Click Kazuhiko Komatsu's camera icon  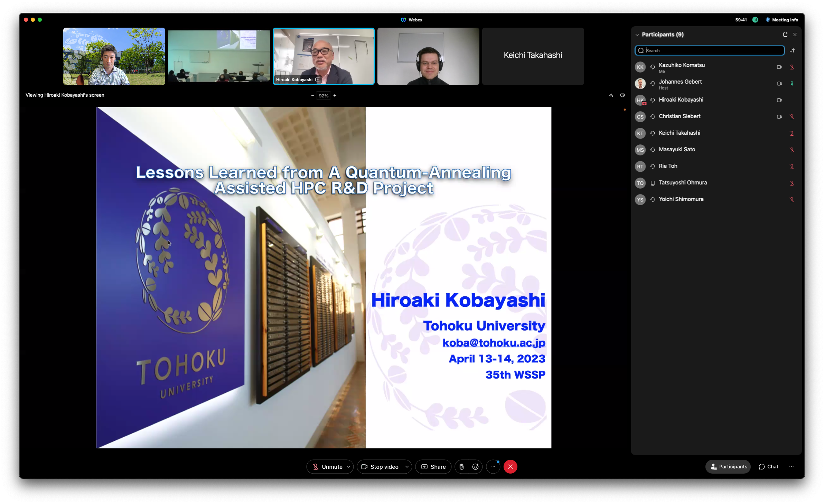(779, 67)
